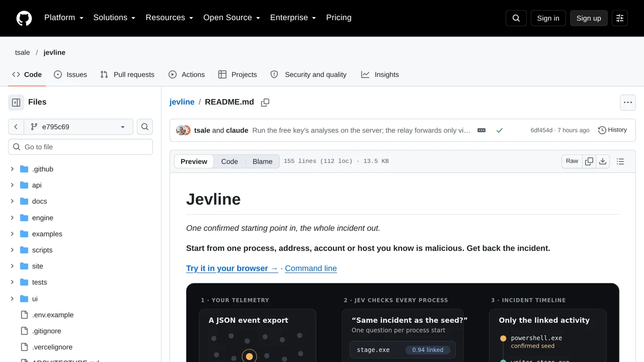Viewport: 644px width, 362px height.
Task: Copy raw file contents
Action: point(589,161)
